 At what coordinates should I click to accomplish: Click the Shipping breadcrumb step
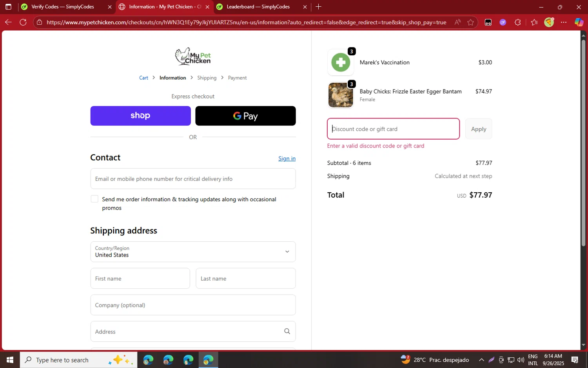[207, 78]
